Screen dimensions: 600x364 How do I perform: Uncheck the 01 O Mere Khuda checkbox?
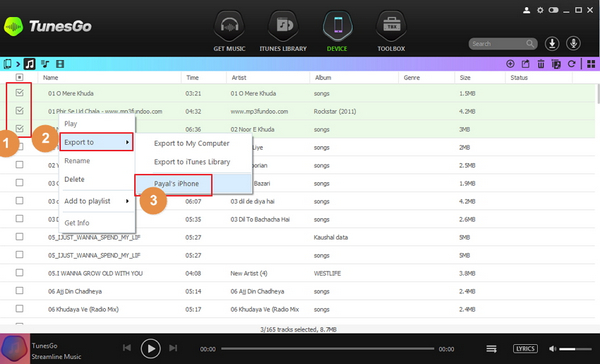click(20, 93)
